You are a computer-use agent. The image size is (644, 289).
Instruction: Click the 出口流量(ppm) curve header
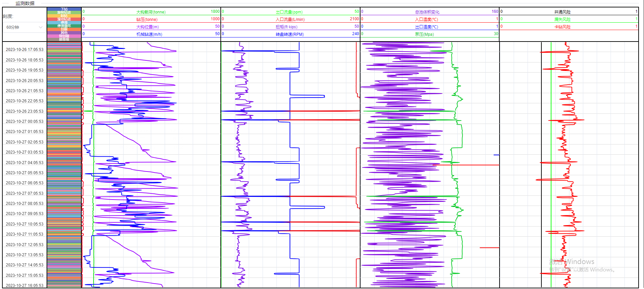click(289, 12)
